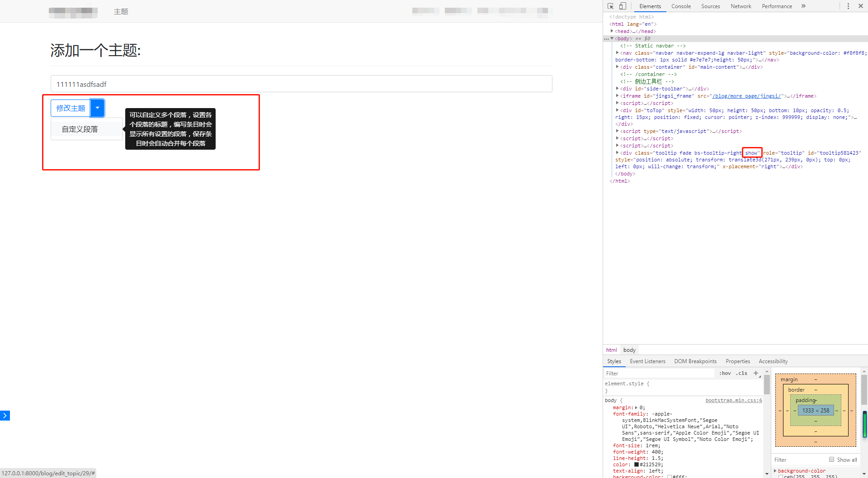Screen dimensions: 868x478
Task: Toggle element state with :hov
Action: coord(725,373)
